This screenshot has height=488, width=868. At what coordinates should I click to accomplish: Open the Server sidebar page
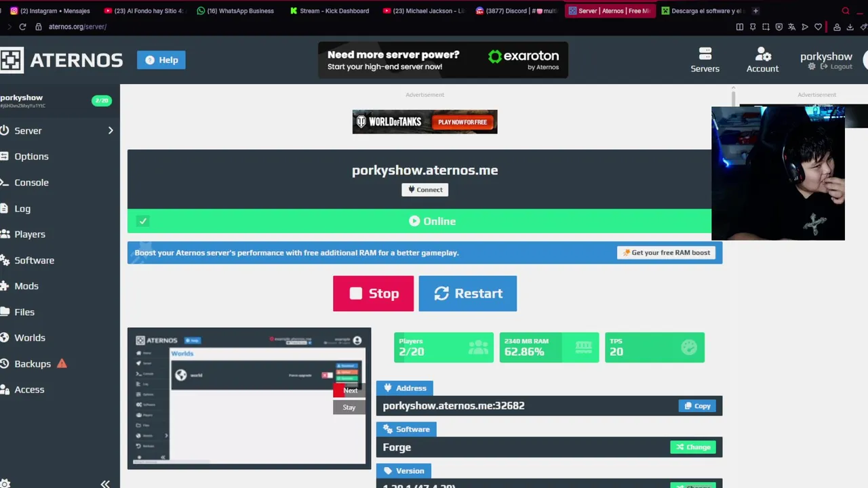tap(28, 131)
